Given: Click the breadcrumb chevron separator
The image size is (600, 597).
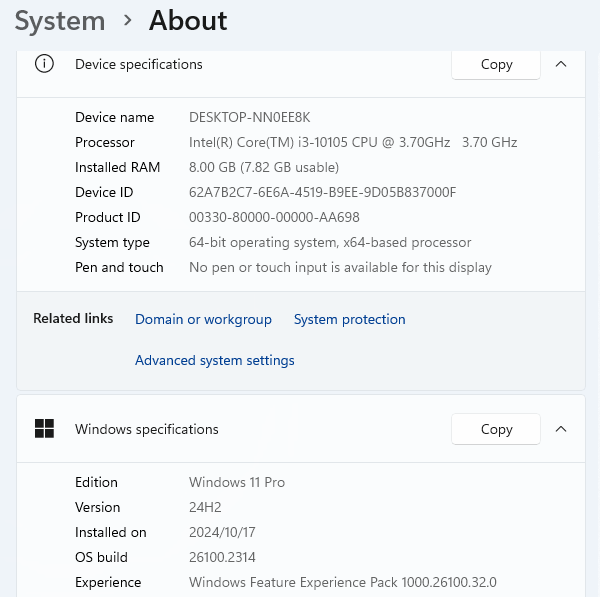Looking at the screenshot, I should pyautogui.click(x=128, y=20).
